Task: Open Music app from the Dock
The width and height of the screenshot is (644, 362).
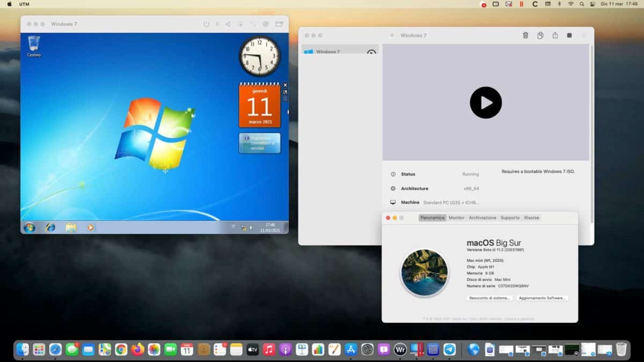Action: (269, 350)
